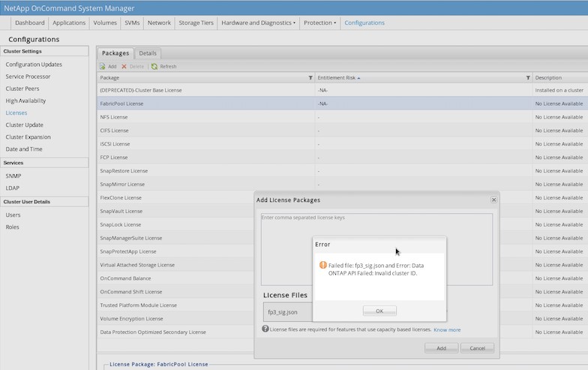Switch to the Details tab
This screenshot has width=588, height=370.
click(x=148, y=53)
